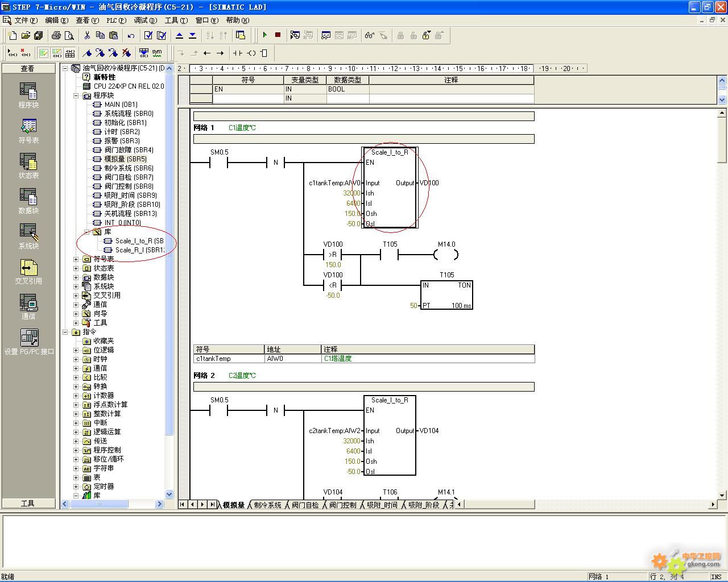This screenshot has width=728, height=582.
Task: Cut selection with the scissors icon
Action: pos(87,35)
